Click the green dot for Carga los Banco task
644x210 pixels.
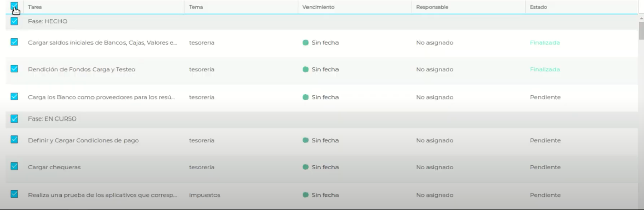pyautogui.click(x=305, y=97)
